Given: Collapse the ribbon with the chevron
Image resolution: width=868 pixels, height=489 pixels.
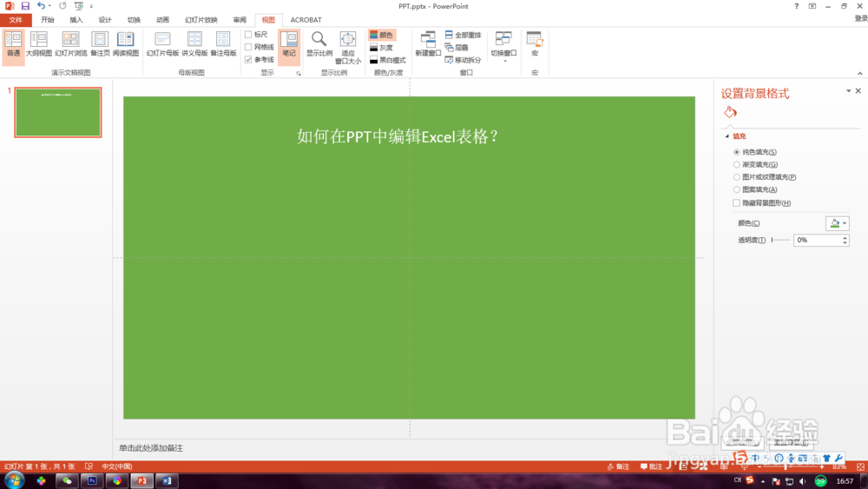Looking at the screenshot, I should [859, 73].
